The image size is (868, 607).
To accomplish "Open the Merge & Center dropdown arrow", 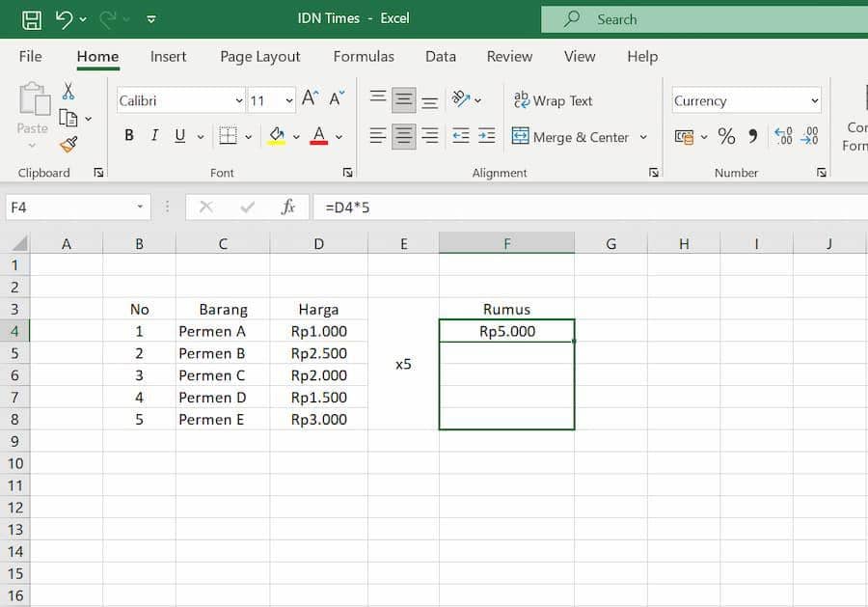I will coord(644,137).
